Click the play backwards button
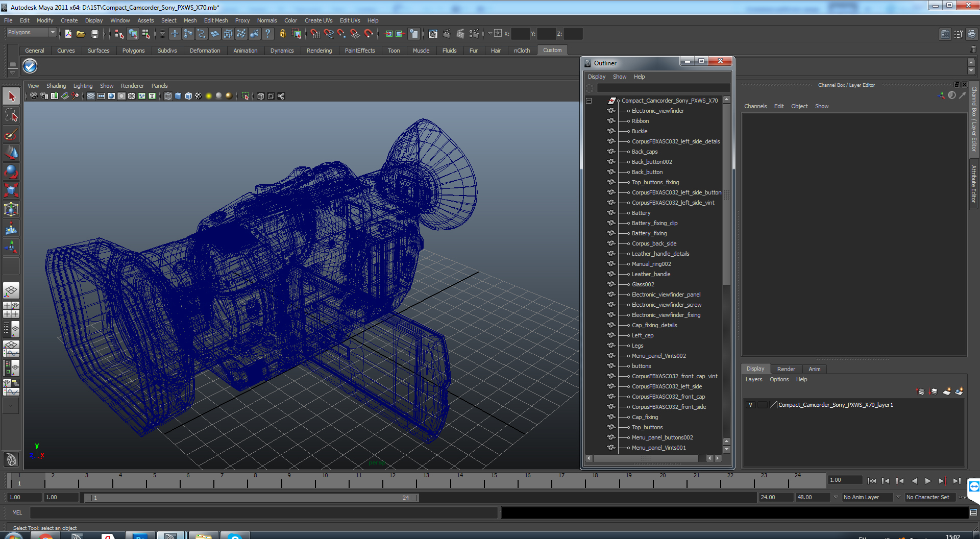Image resolution: width=980 pixels, height=539 pixels. point(914,481)
